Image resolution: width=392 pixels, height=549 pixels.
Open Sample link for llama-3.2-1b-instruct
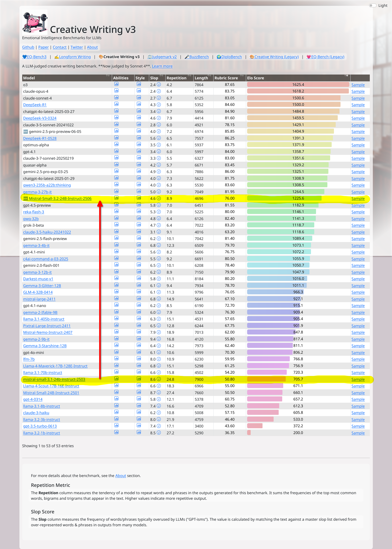358,433
